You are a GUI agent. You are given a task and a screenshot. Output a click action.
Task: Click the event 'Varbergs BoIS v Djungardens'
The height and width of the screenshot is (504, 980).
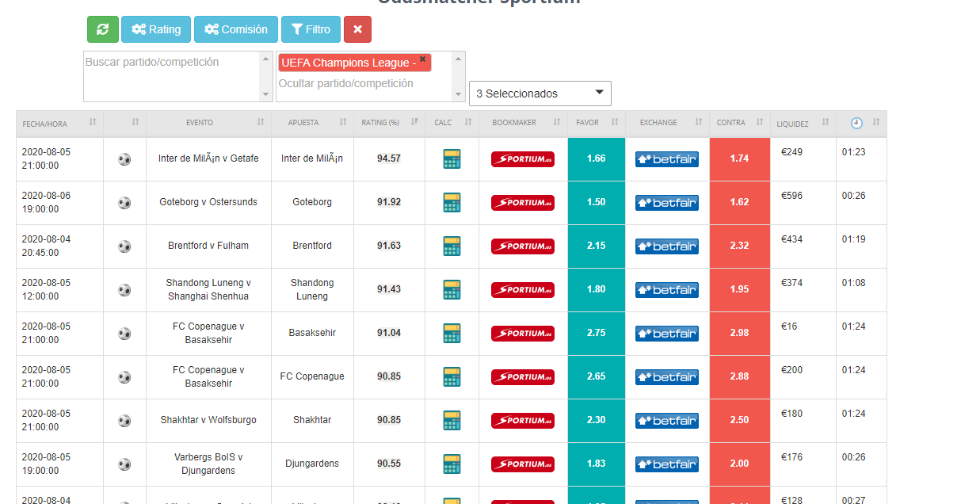click(208, 464)
